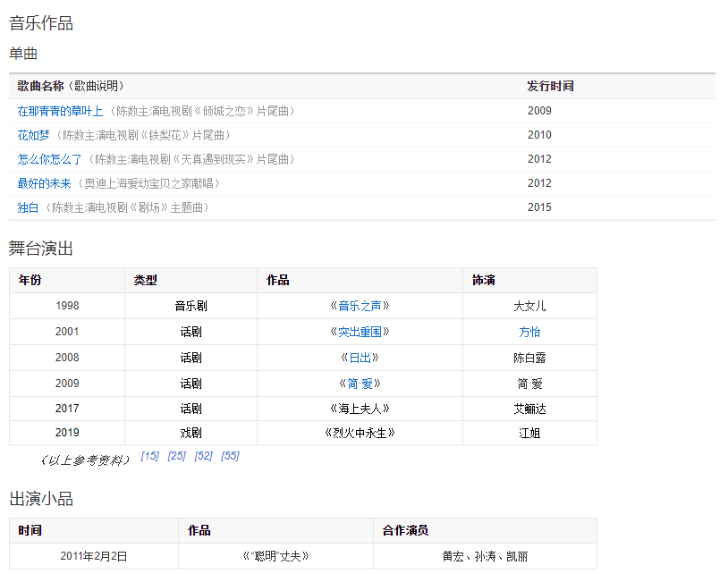Open the 方怡 character link
Image resolution: width=728 pixels, height=574 pixels.
[529, 332]
